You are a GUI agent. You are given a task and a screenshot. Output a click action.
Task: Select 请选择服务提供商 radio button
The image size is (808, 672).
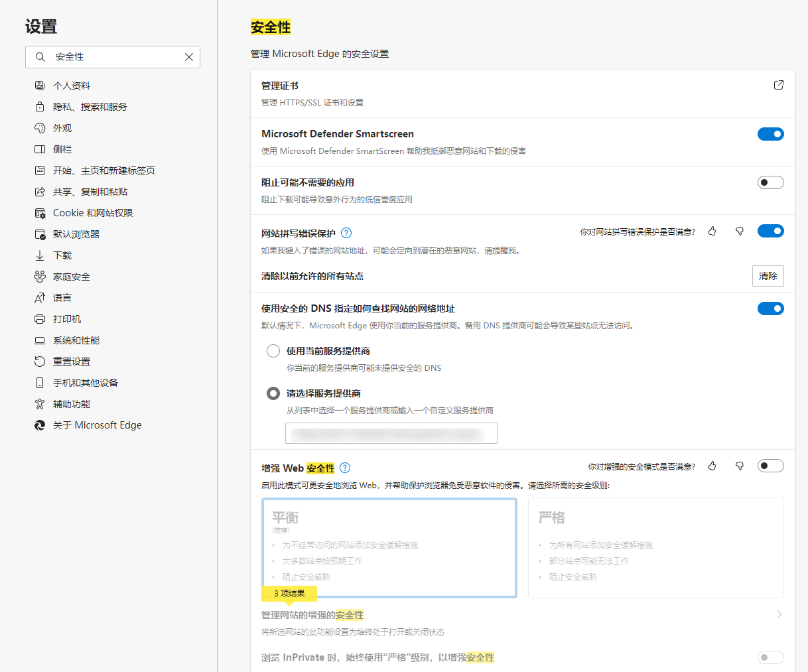point(273,393)
